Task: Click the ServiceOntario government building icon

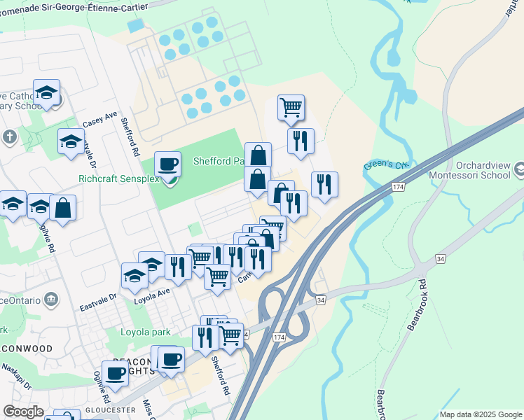Action: pyautogui.click(x=51, y=299)
